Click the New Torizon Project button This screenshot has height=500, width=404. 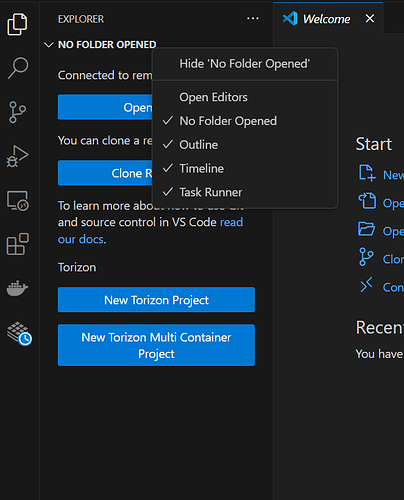coord(156,300)
